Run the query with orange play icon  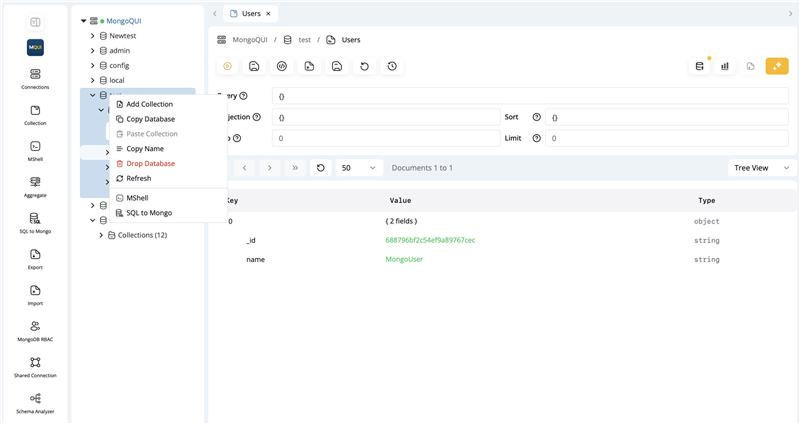228,66
